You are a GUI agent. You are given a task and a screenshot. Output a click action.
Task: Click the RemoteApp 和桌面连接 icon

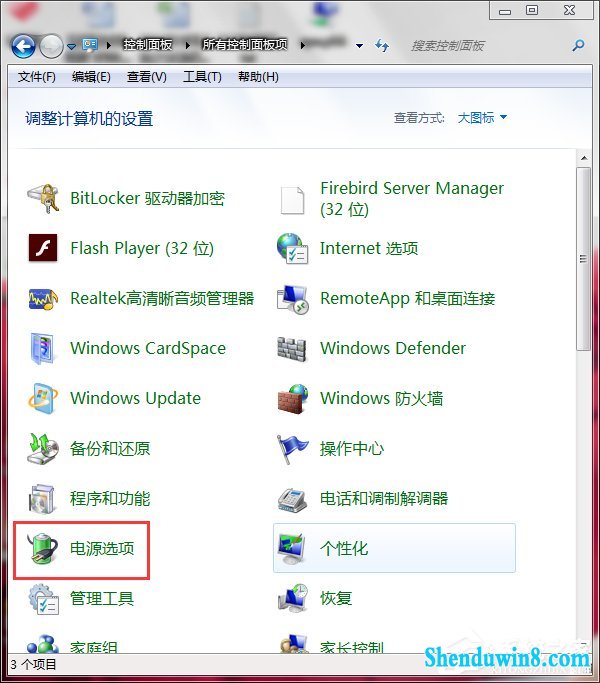coord(293,299)
